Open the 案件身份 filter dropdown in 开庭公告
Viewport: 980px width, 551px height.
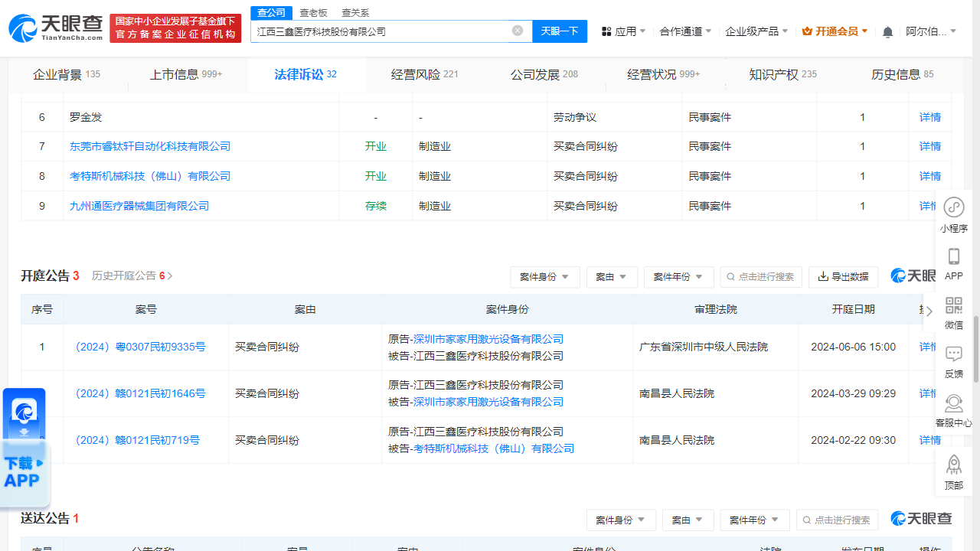[545, 277]
